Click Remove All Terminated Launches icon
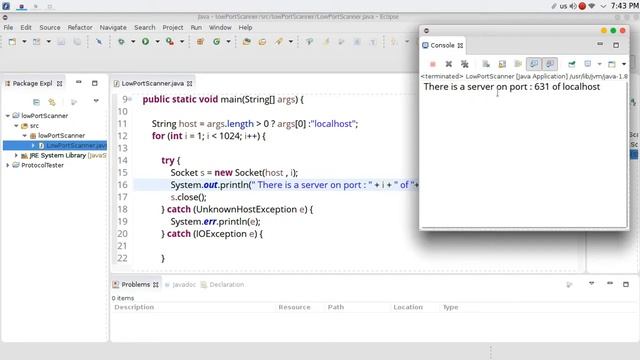 (x=464, y=64)
